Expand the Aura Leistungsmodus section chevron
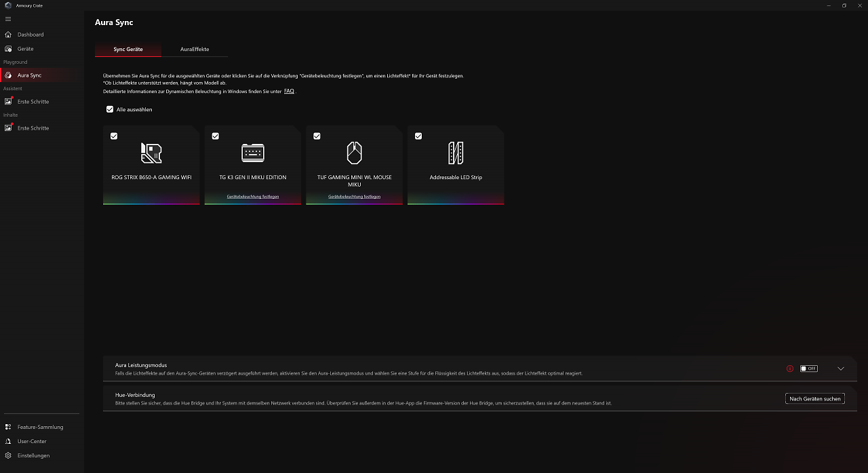The image size is (868, 473). 841,368
